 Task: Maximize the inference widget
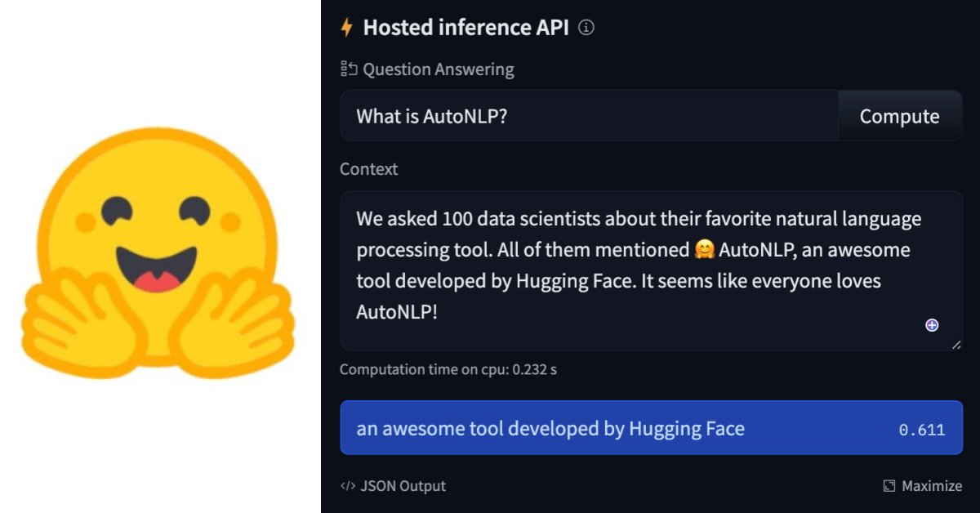(x=922, y=486)
